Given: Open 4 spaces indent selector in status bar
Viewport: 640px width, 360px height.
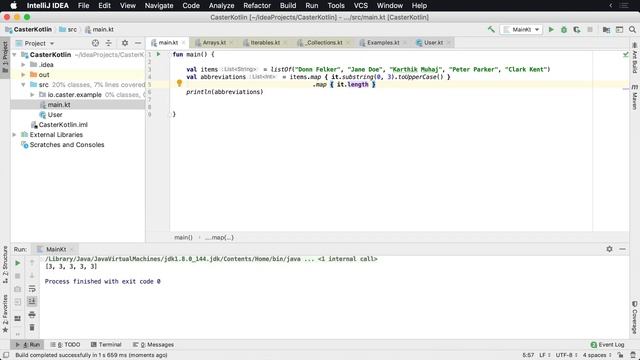Looking at the screenshot, I should (597, 355).
